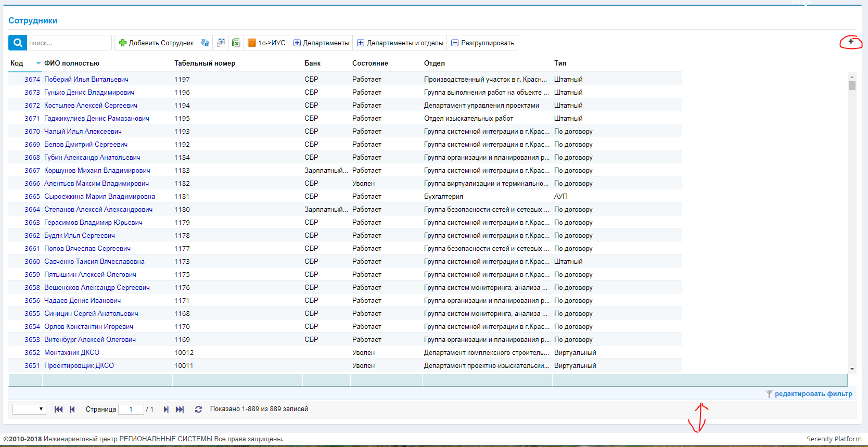Click the funnel filter icon
The image size is (868, 447).
[x=769, y=393]
